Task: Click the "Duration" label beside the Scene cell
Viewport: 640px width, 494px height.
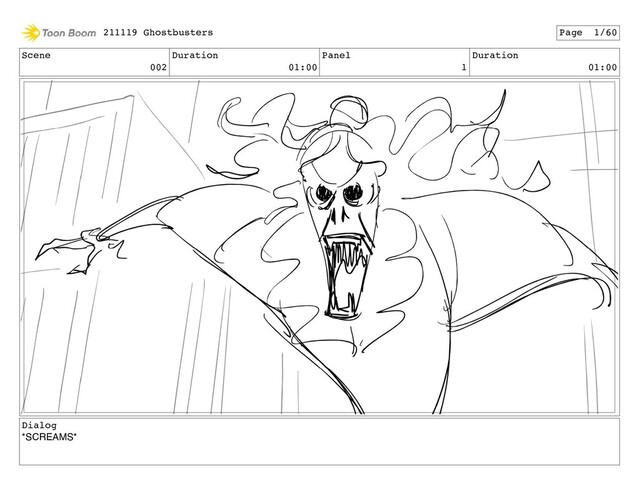Action: [195, 56]
